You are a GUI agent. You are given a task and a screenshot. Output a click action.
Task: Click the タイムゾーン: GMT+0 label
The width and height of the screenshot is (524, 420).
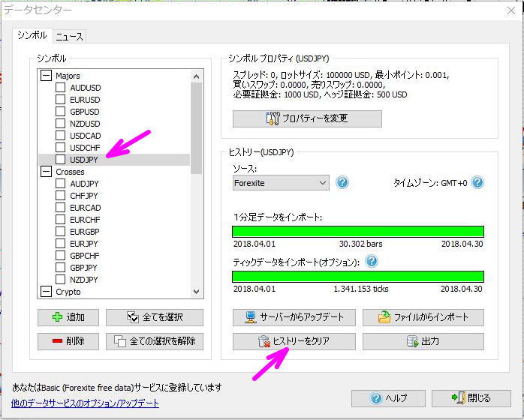[x=430, y=182]
